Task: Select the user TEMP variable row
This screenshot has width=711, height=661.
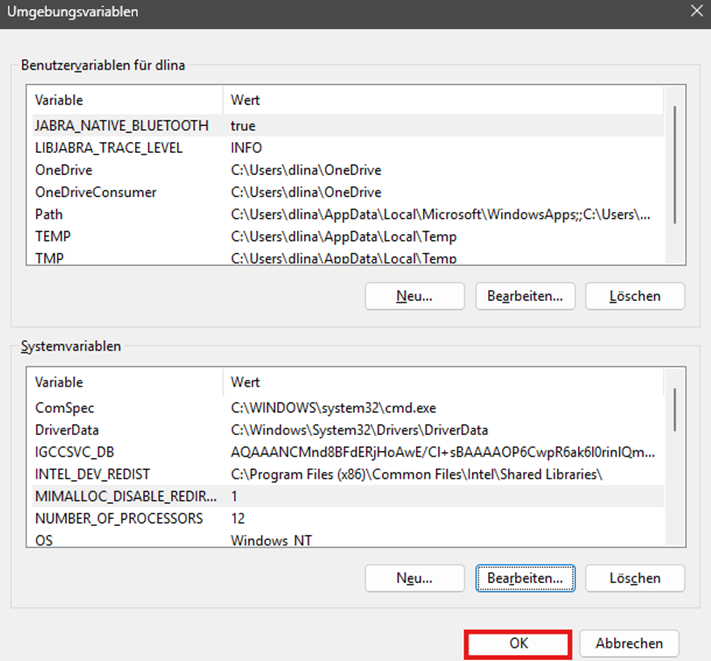Action: tap(53, 236)
